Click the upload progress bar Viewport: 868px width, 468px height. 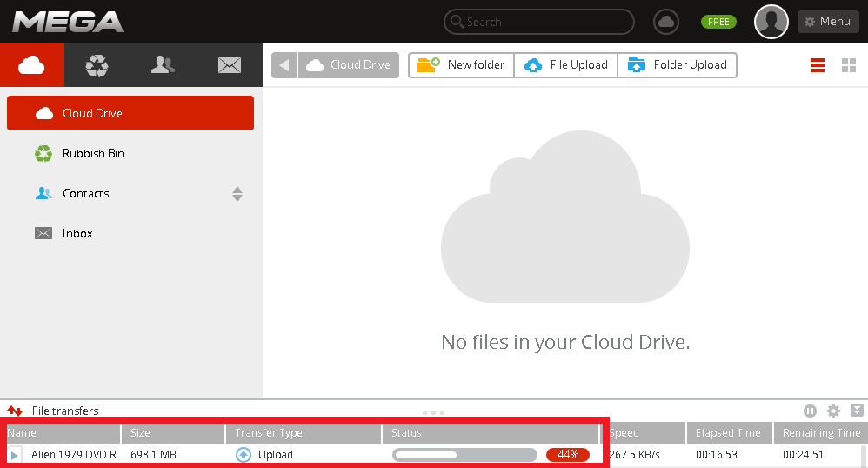pyautogui.click(x=464, y=455)
